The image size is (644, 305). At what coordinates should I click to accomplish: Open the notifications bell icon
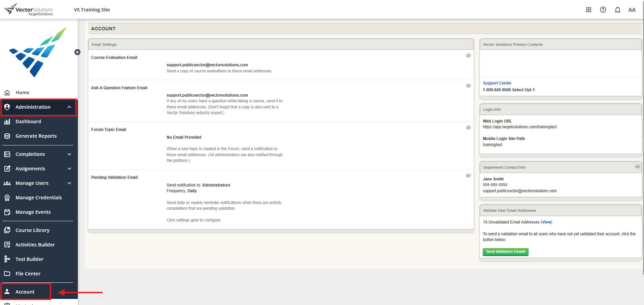pyautogui.click(x=617, y=9)
